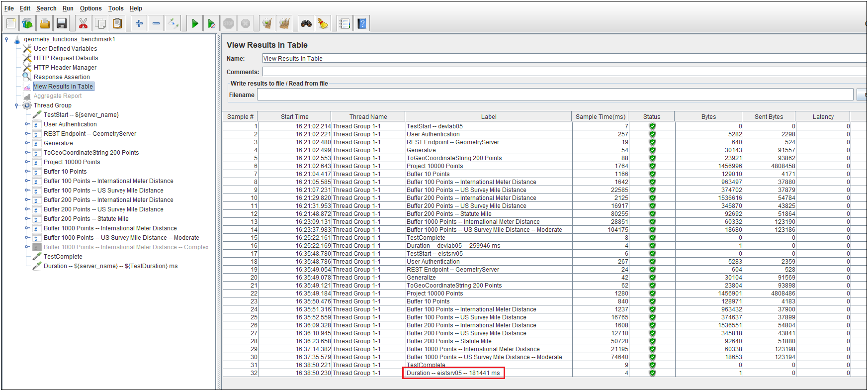Click the Thread Group gear icon in tree

(27, 105)
